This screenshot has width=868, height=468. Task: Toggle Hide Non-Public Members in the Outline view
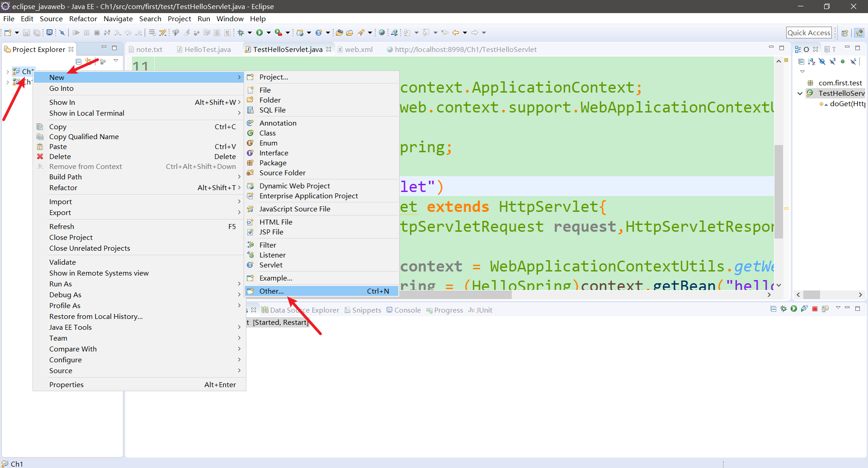click(843, 61)
